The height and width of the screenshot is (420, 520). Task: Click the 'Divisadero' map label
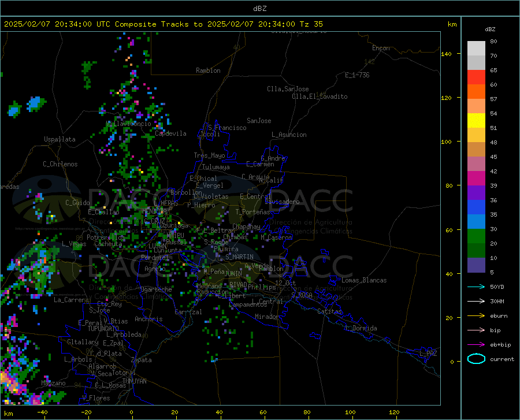(x=282, y=202)
